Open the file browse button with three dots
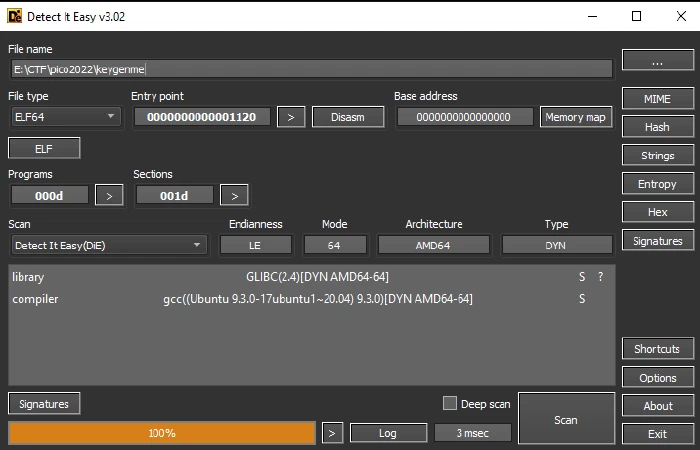 658,60
